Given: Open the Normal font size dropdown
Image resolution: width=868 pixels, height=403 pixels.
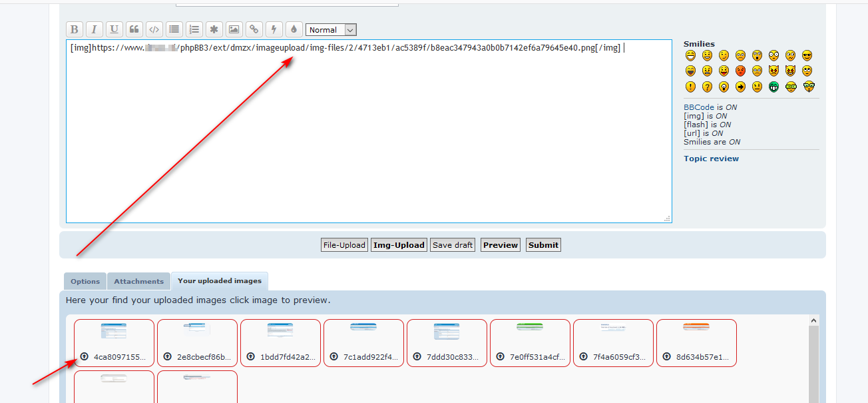Looking at the screenshot, I should tap(331, 30).
